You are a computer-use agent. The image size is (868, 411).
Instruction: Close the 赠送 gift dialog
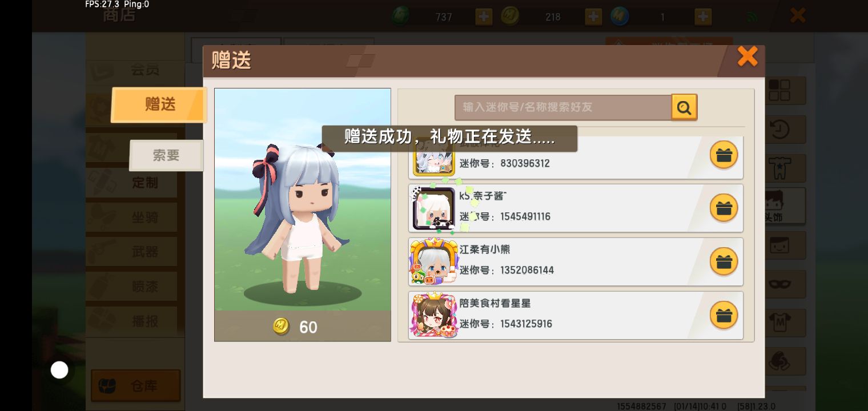tap(747, 57)
